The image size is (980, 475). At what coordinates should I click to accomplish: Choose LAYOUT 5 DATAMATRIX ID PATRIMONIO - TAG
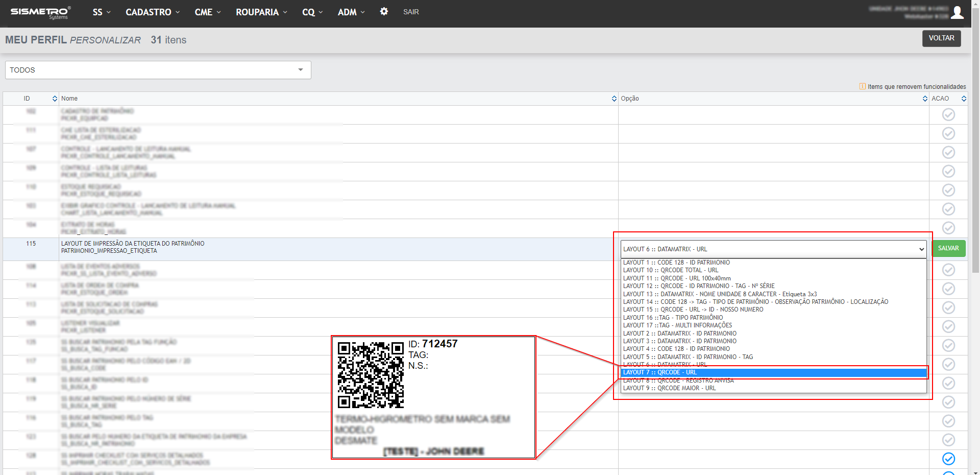pyautogui.click(x=774, y=357)
